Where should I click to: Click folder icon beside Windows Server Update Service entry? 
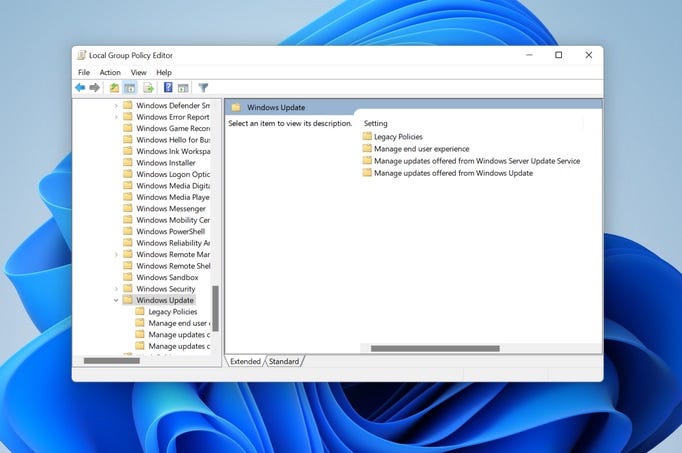(x=367, y=160)
